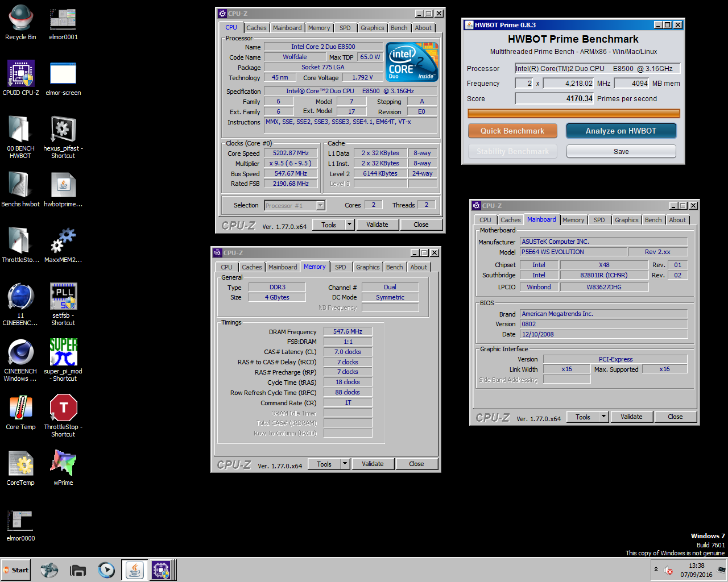Show hidden system tray icons
This screenshot has height=582, width=728.
click(x=656, y=569)
